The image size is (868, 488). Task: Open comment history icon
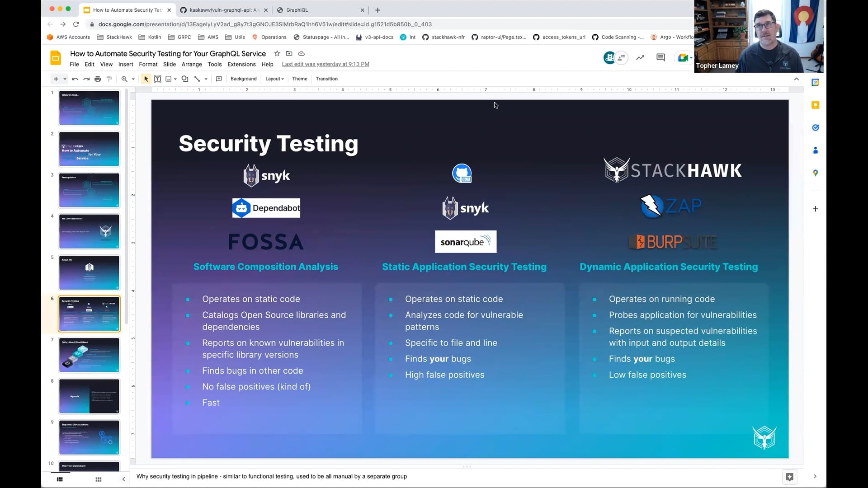point(660,57)
